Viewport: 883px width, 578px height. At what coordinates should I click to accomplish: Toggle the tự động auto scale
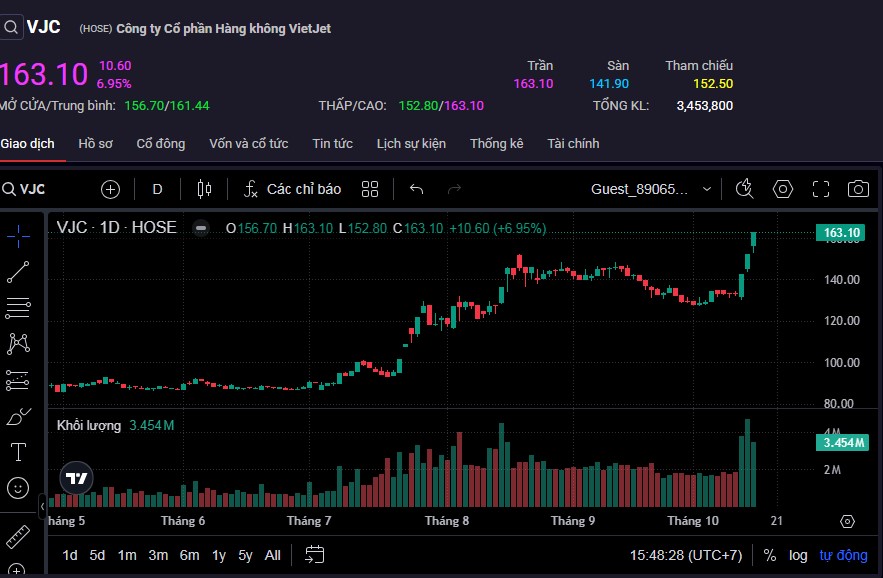pyautogui.click(x=843, y=555)
